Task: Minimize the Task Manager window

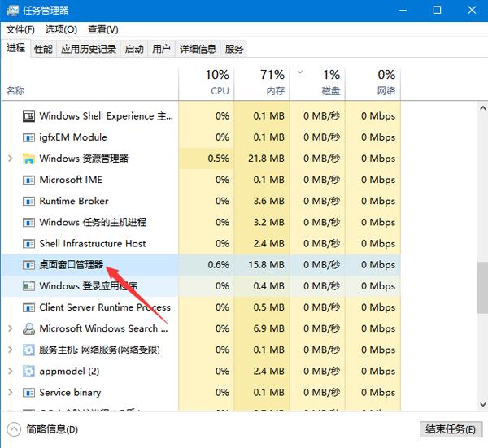Action: point(403,11)
